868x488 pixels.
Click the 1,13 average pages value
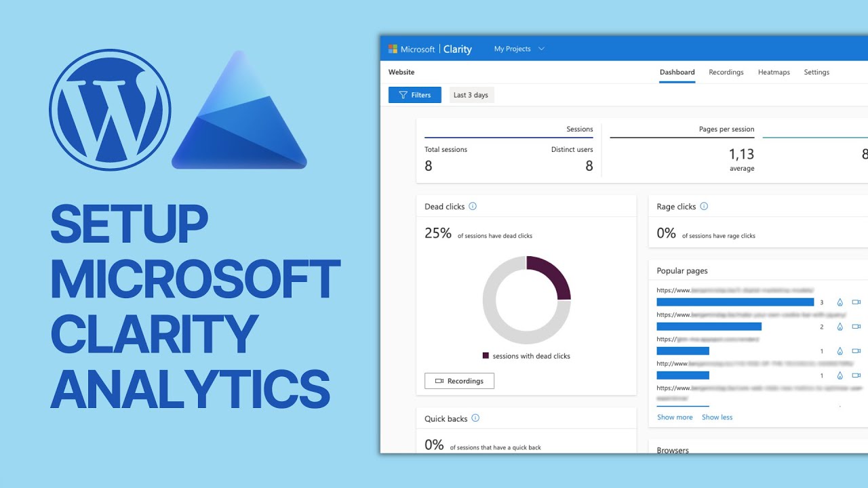[742, 155]
